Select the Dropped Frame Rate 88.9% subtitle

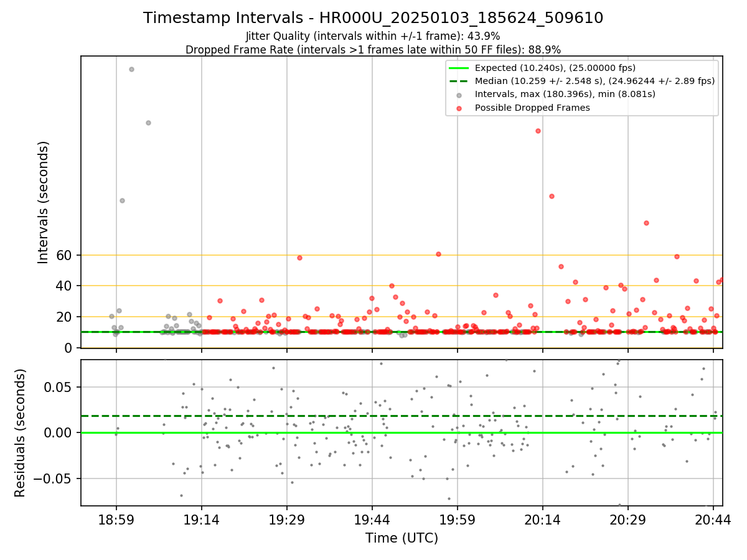pos(373,50)
